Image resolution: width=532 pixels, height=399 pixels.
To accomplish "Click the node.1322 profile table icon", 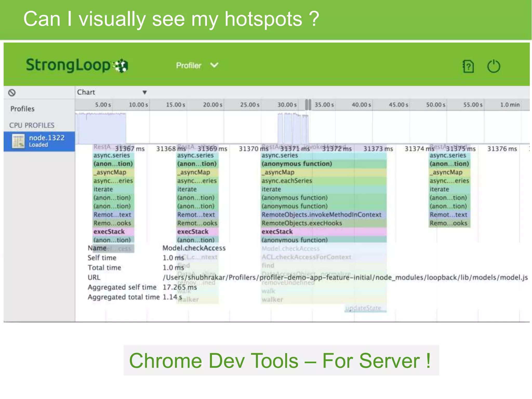I will [x=18, y=141].
